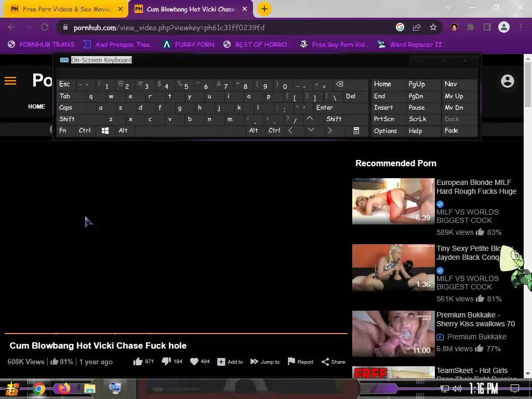Open the recommended thumbnail with 11:00 duration
The image size is (532, 399).
click(x=393, y=334)
